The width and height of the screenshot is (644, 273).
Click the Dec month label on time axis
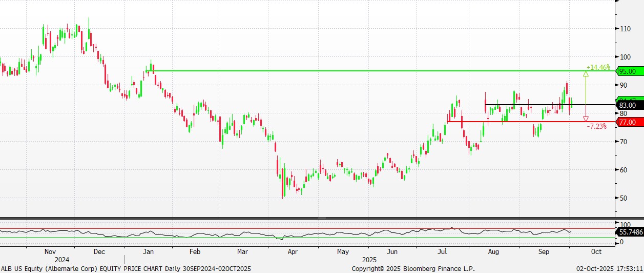coord(99,252)
